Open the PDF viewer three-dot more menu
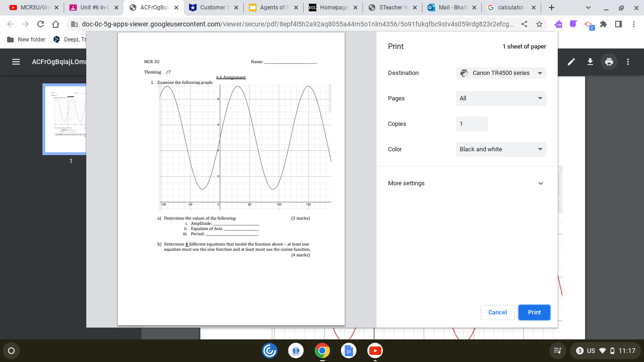Image resolution: width=644 pixels, height=362 pixels. click(628, 62)
